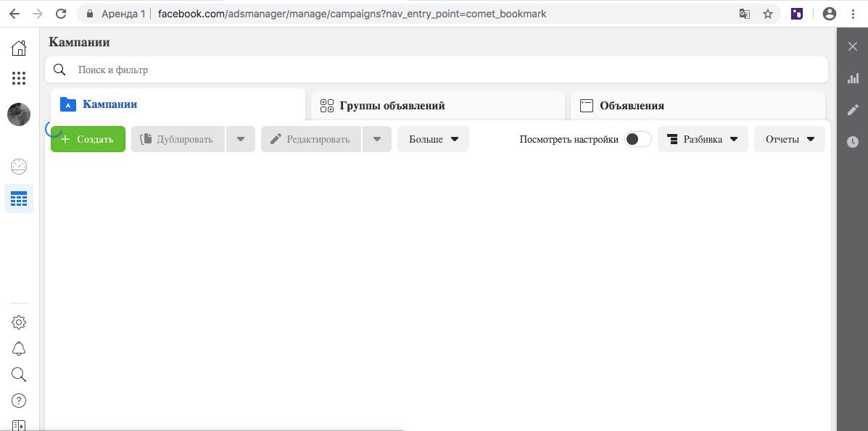Open history clock icon in right panel
The image size is (868, 431).
point(853,142)
